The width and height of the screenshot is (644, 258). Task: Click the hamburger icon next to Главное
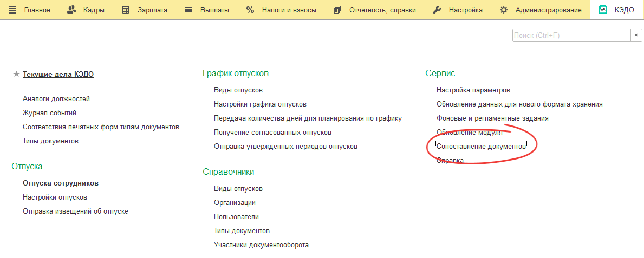coord(13,10)
